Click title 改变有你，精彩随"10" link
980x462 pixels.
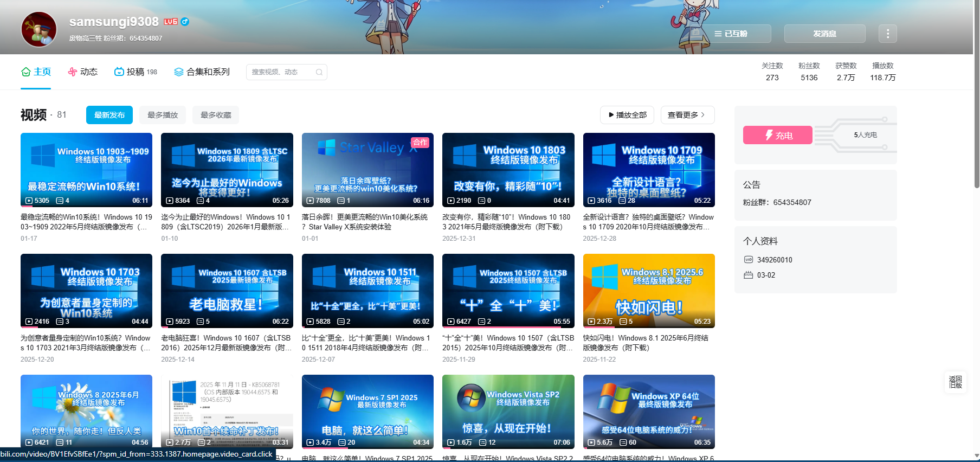508,222
